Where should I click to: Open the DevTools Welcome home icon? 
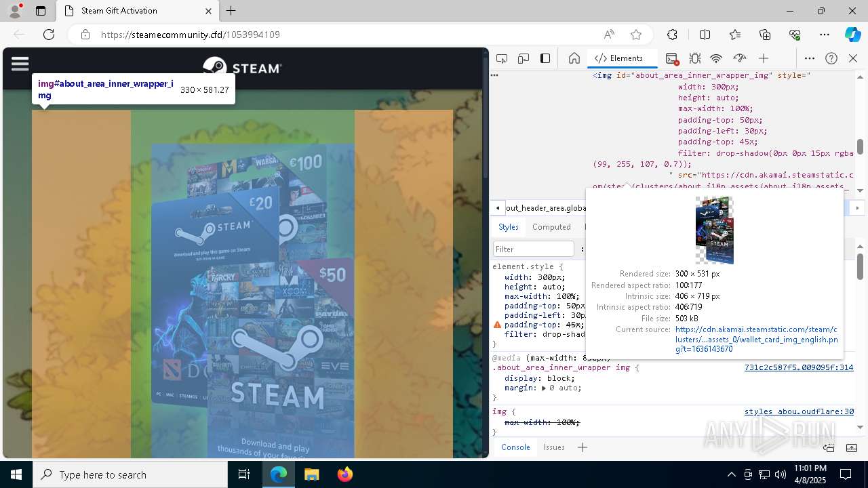574,58
